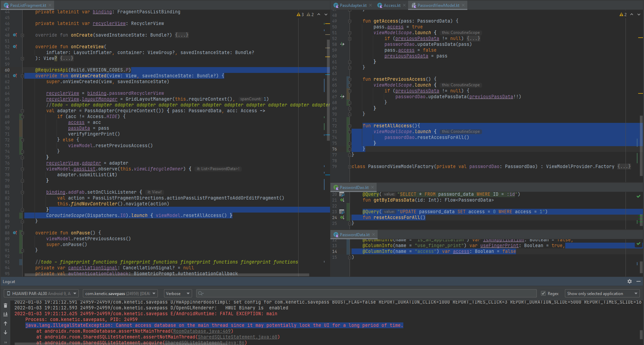Click the implementation gutter icon at getByIdPassData
Screen dimensions: 644x345
342,200
